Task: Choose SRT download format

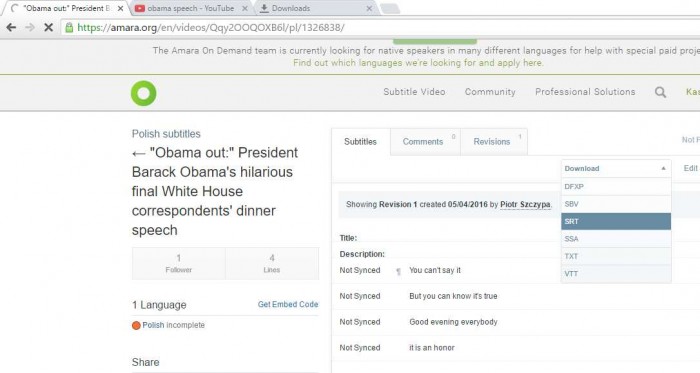Action: tap(616, 221)
